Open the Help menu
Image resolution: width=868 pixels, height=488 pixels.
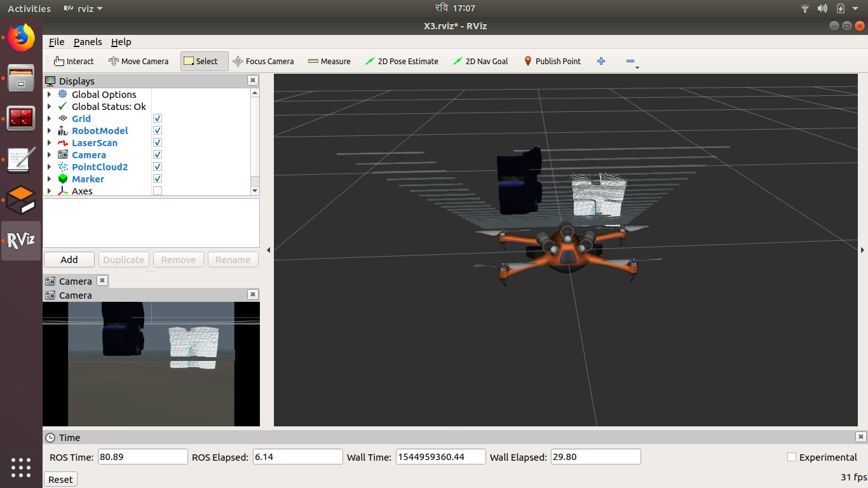point(121,41)
